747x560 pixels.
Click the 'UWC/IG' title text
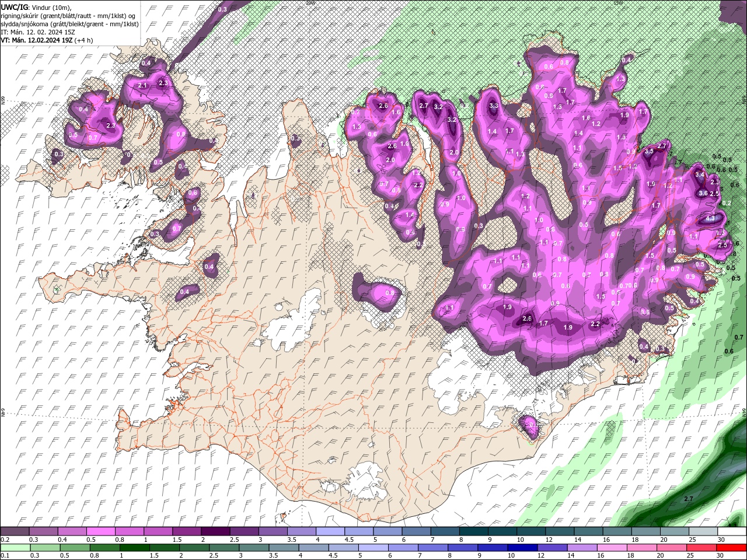pos(15,8)
